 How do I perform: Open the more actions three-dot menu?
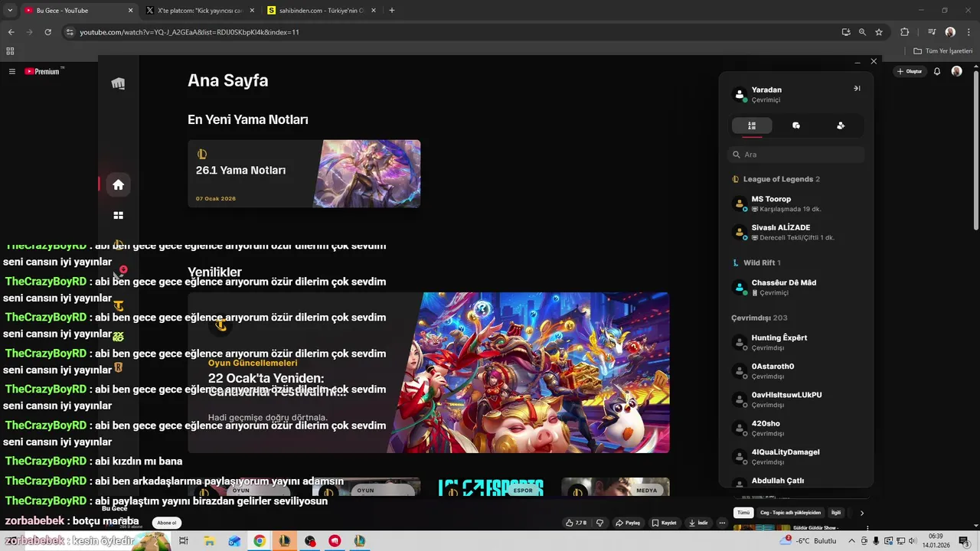click(722, 523)
